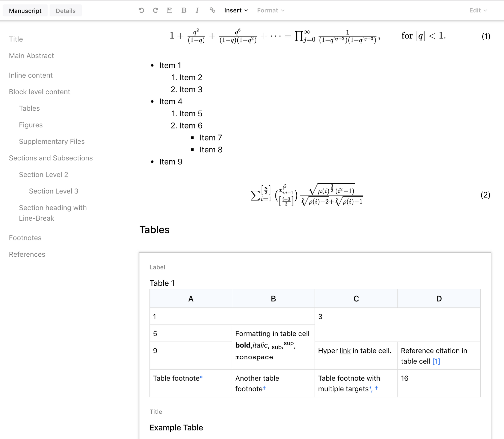Toggle bold formatting icon
Image resolution: width=504 pixels, height=439 pixels.
[x=184, y=10]
